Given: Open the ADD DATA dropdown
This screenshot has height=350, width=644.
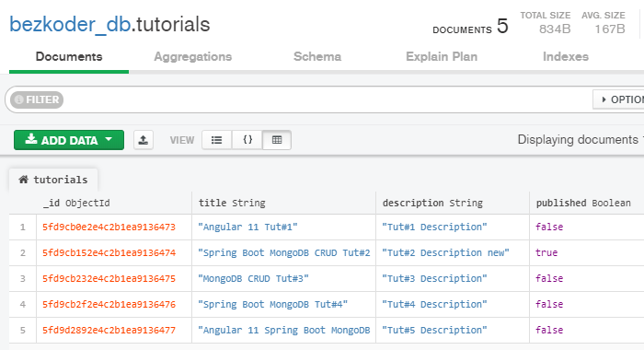Looking at the screenshot, I should (69, 140).
